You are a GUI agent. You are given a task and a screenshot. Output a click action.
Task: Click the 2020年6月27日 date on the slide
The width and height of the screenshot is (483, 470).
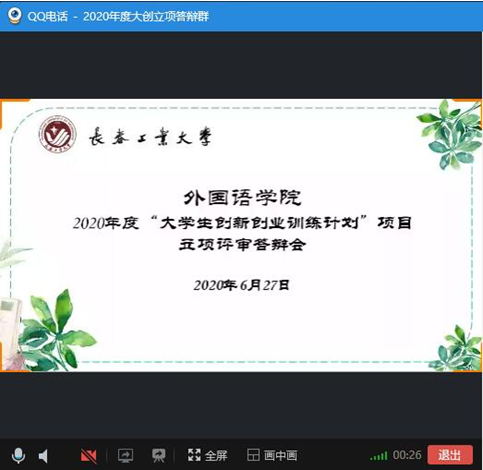click(x=241, y=285)
